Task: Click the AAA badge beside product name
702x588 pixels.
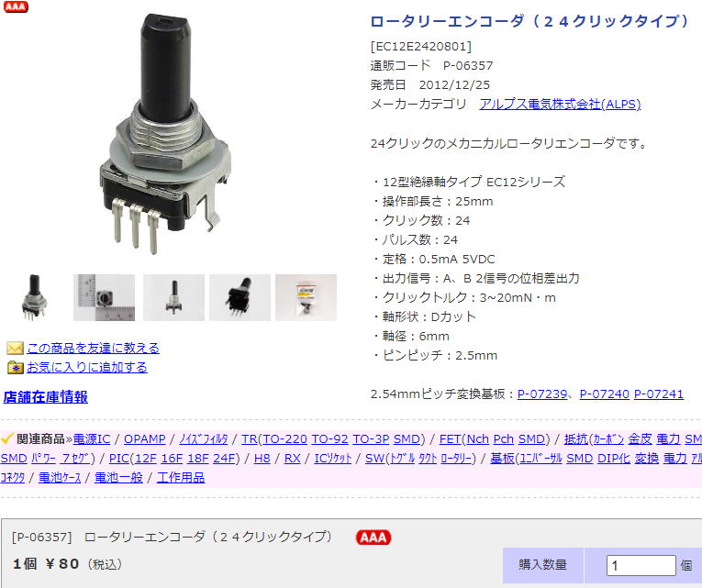Action: tap(373, 537)
